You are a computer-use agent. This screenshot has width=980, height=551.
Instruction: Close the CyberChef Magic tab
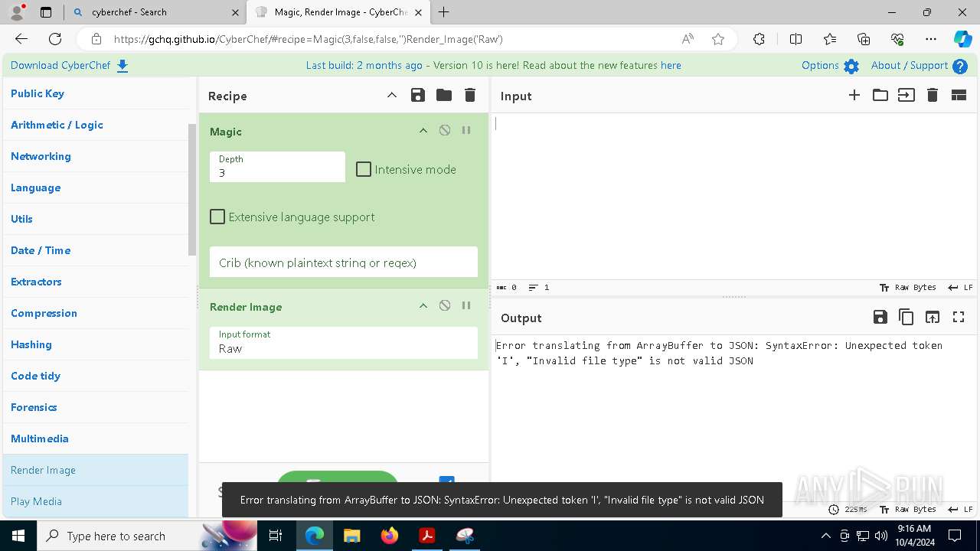420,12
